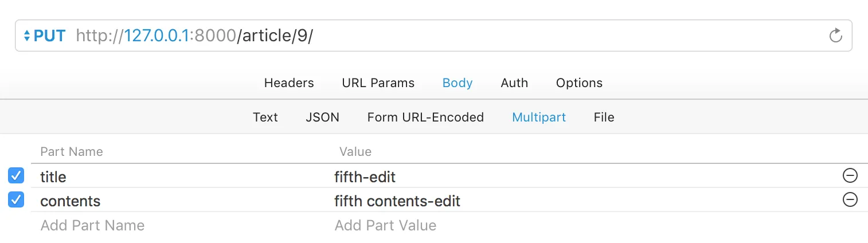Remove the title part row
868x243 pixels.
(850, 176)
